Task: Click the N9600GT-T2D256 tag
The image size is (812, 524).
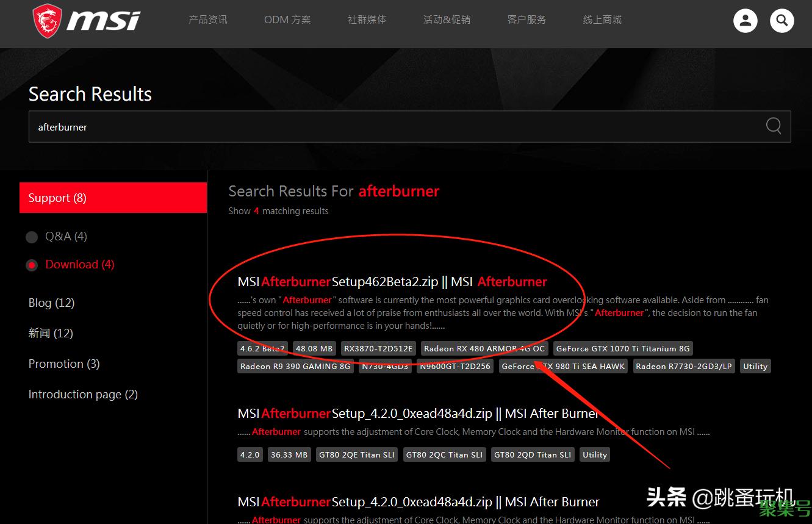Action: [x=455, y=366]
